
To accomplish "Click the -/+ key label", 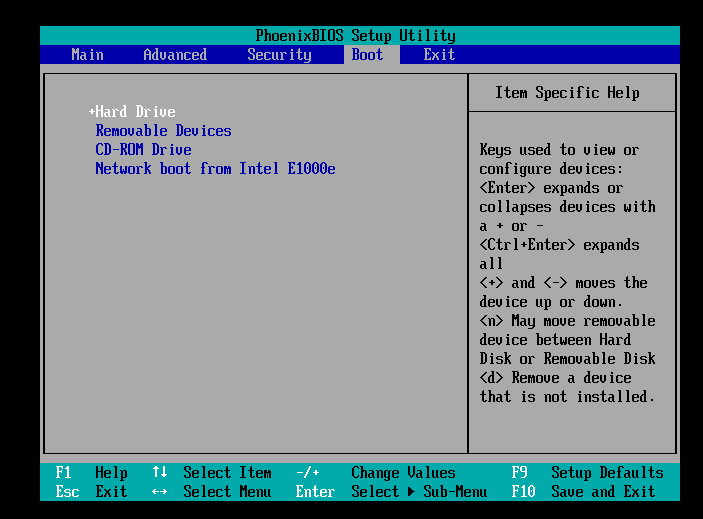I will (308, 472).
